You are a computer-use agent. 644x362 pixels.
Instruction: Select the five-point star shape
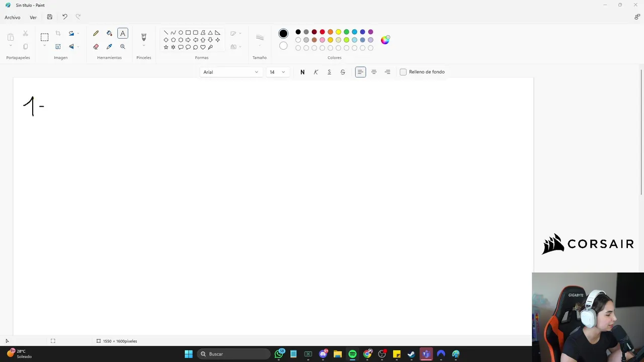pos(166,47)
